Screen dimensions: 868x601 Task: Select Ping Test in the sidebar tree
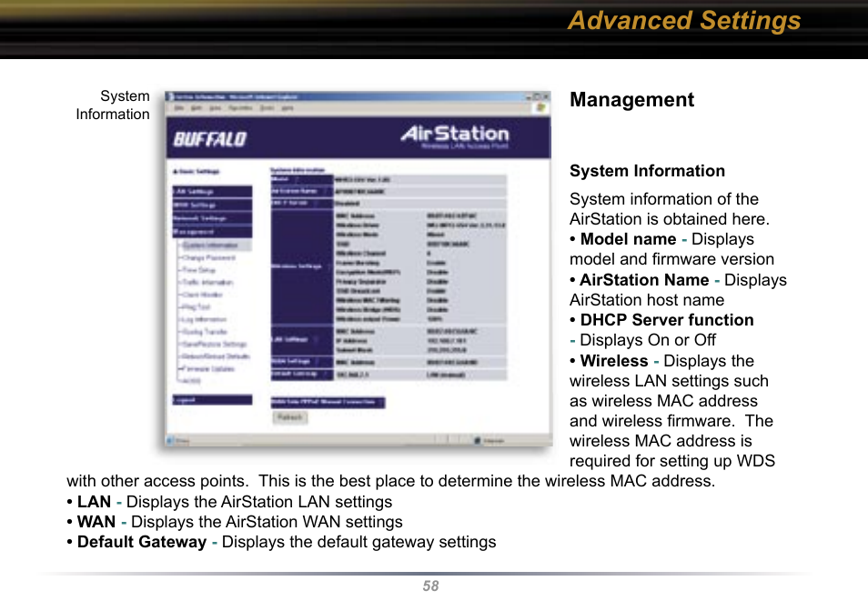click(x=197, y=307)
